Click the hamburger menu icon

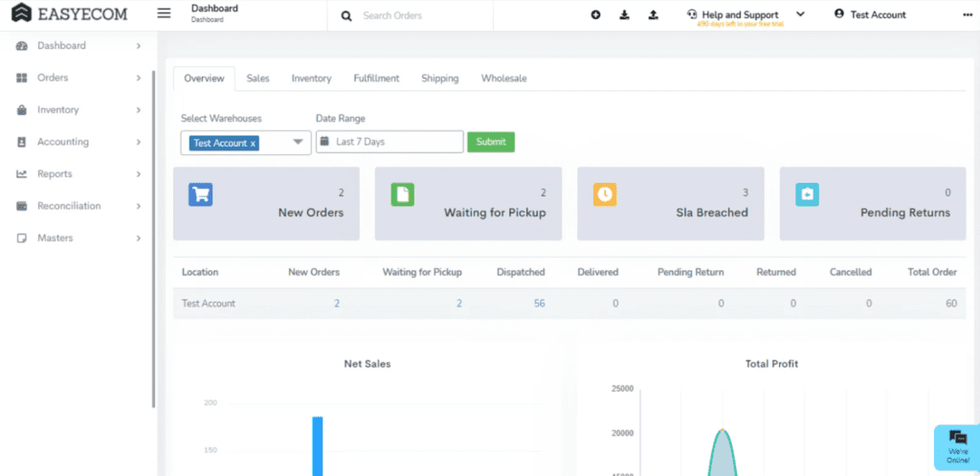click(164, 13)
